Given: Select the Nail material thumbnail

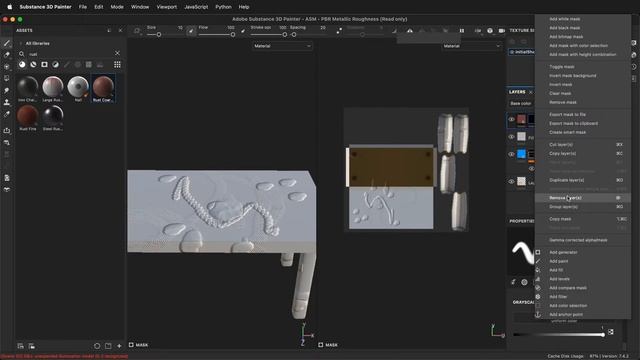Looking at the screenshot, I should [78, 89].
